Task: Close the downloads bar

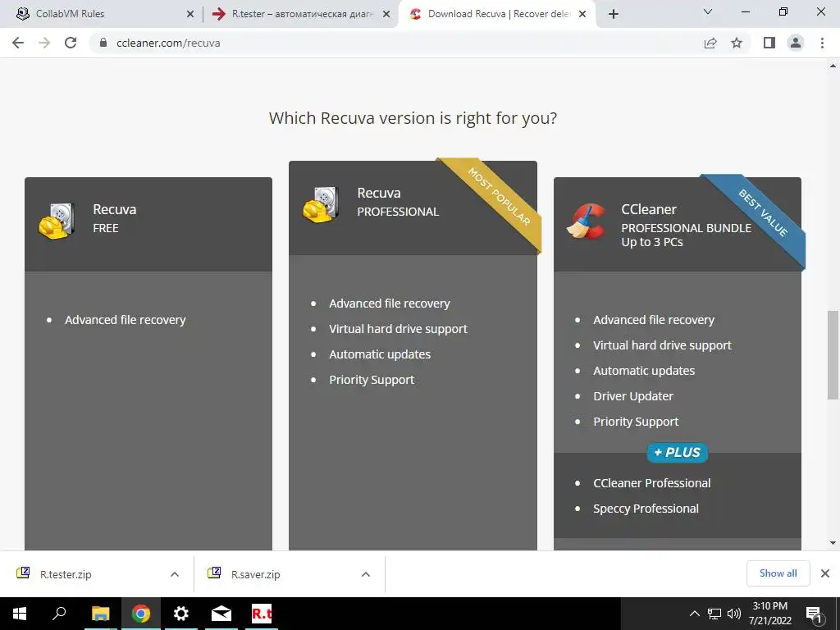Action: 825,573
